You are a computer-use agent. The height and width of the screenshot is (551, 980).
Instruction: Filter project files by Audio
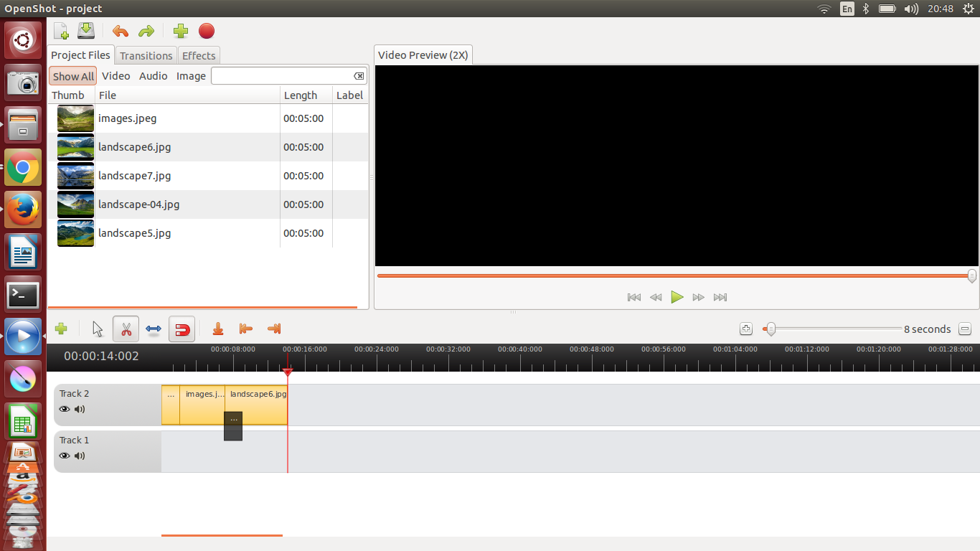click(154, 76)
